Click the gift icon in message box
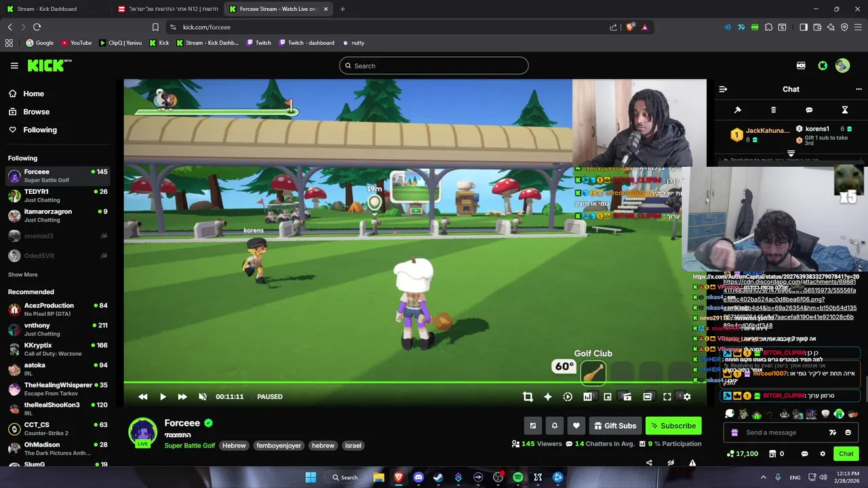This screenshot has height=488, width=868. click(x=734, y=432)
